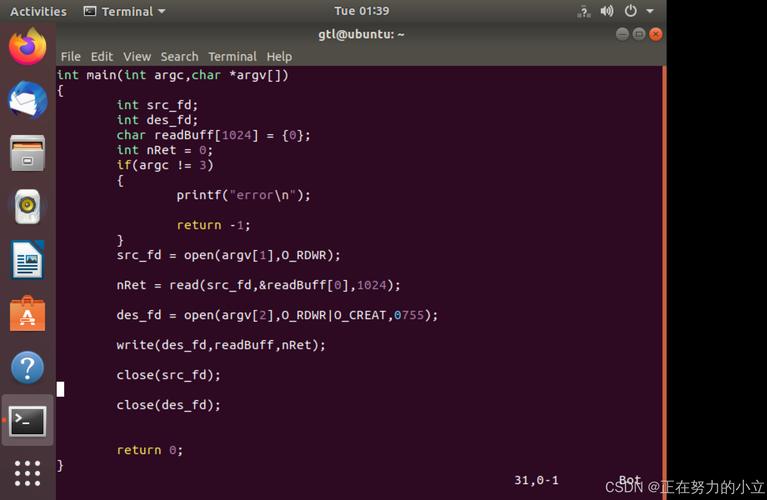Viewport: 767px width, 500px height.
Task: Open the Terminal menu in menu bar
Action: click(232, 57)
